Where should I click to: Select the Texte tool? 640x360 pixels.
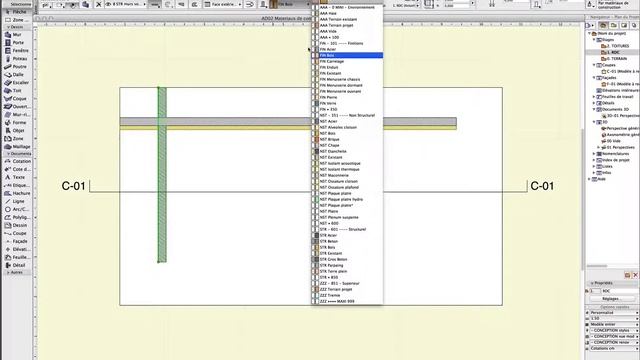click(16, 177)
